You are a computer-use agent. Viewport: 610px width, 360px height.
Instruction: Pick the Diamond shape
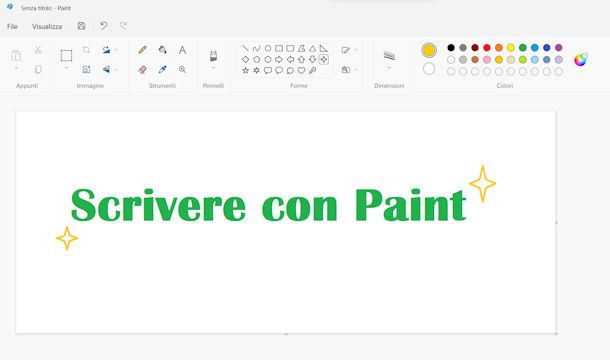[x=245, y=60]
